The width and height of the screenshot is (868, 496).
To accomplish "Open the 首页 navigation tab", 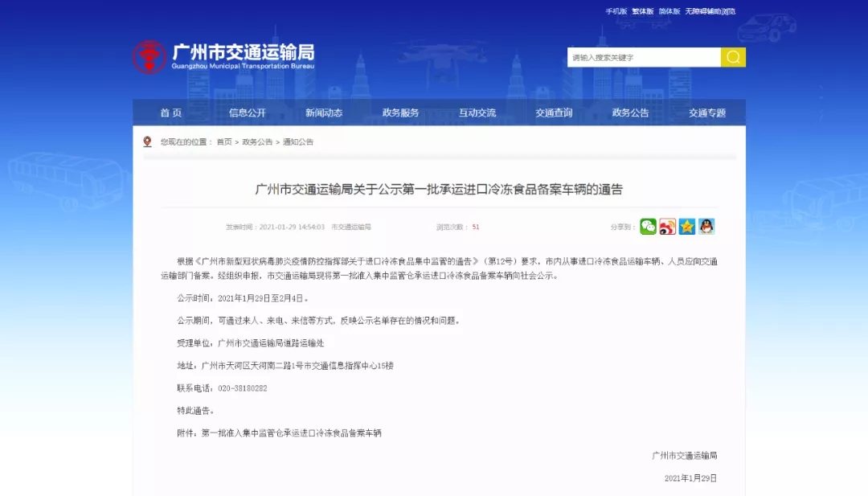I will (x=171, y=113).
